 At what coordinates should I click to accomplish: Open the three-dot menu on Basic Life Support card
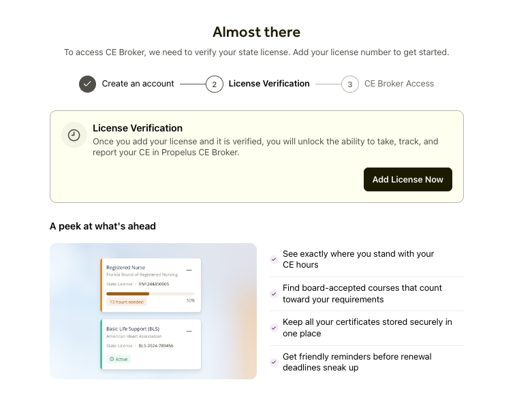point(189,330)
